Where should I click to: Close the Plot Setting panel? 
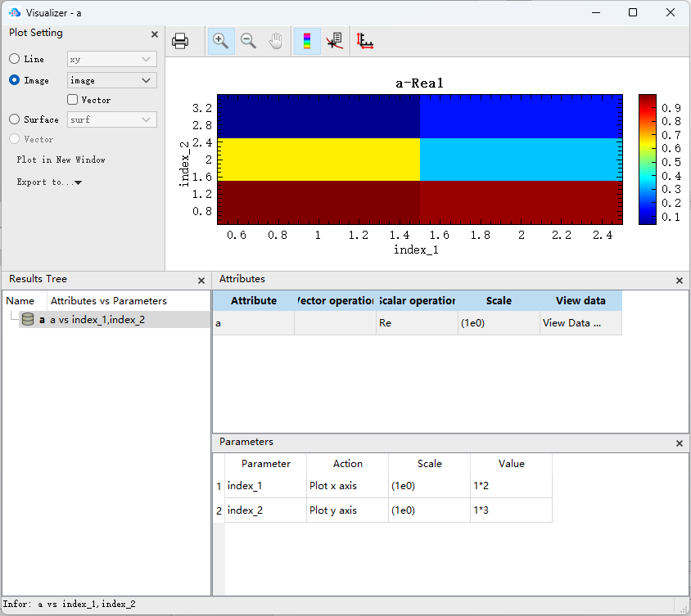[154, 34]
